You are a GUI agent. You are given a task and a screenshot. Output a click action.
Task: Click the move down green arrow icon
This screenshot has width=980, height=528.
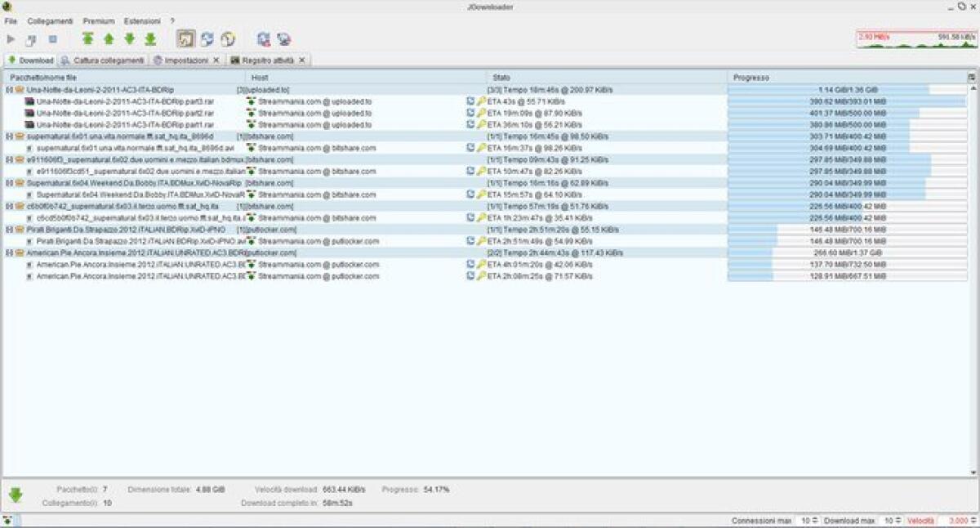pos(128,38)
